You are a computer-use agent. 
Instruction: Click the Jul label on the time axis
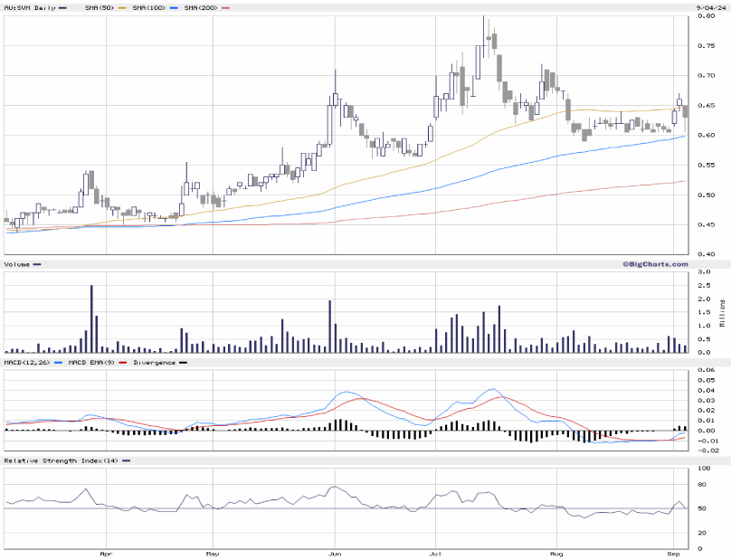click(x=435, y=552)
